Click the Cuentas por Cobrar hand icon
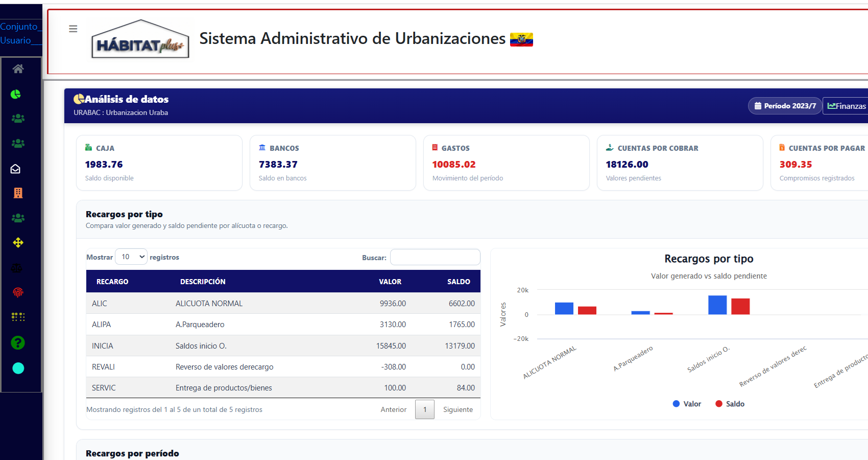Screen dimensions: 868x460 (610, 147)
